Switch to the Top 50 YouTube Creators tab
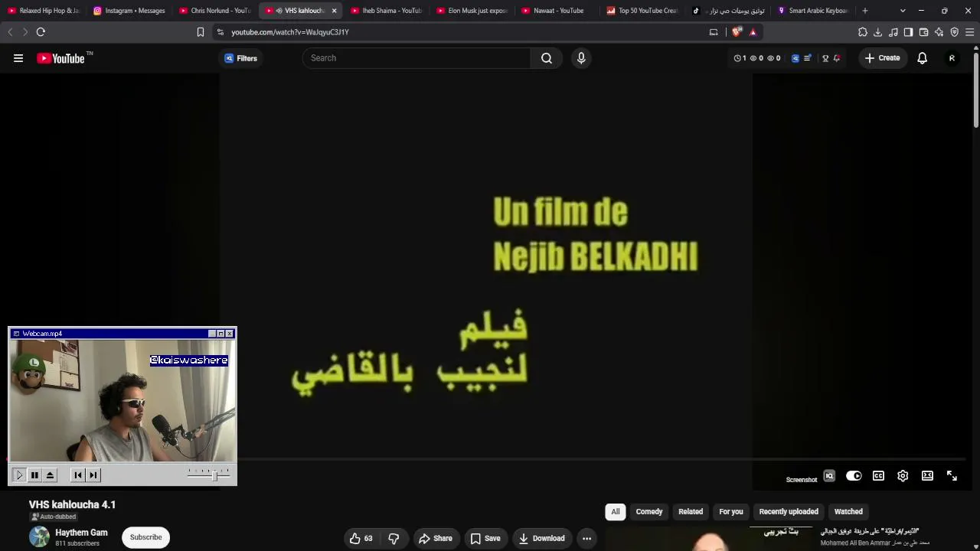 (x=643, y=11)
